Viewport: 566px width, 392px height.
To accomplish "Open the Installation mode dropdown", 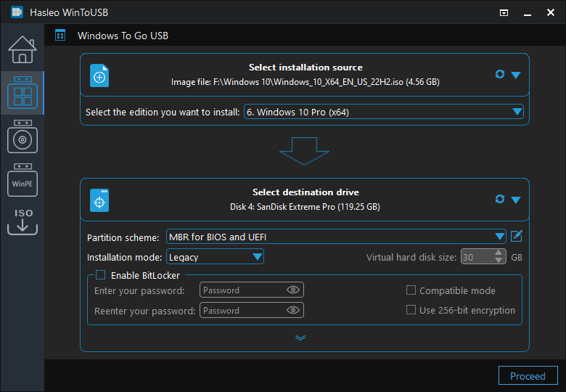I will (x=215, y=257).
